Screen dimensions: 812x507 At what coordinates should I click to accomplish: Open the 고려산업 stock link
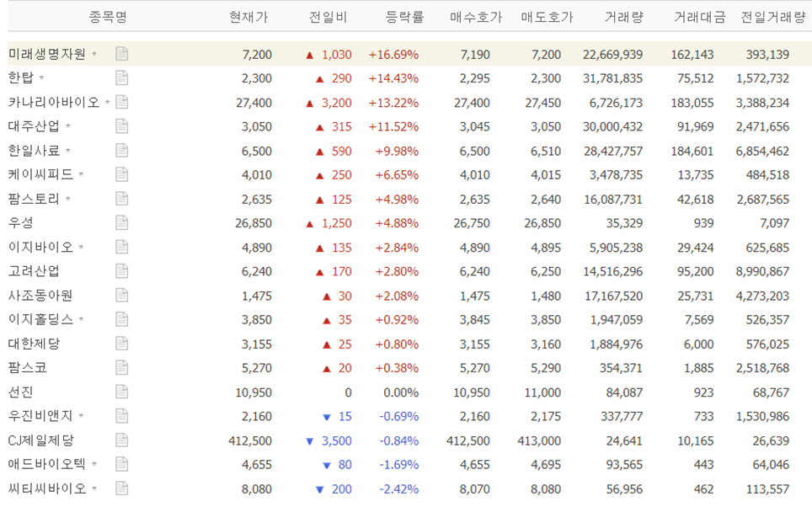[34, 271]
